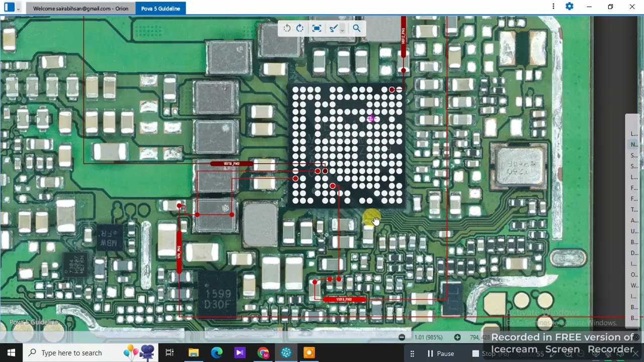The image size is (644, 362).
Task: Select the draw/annotate tool
Action: click(x=333, y=28)
